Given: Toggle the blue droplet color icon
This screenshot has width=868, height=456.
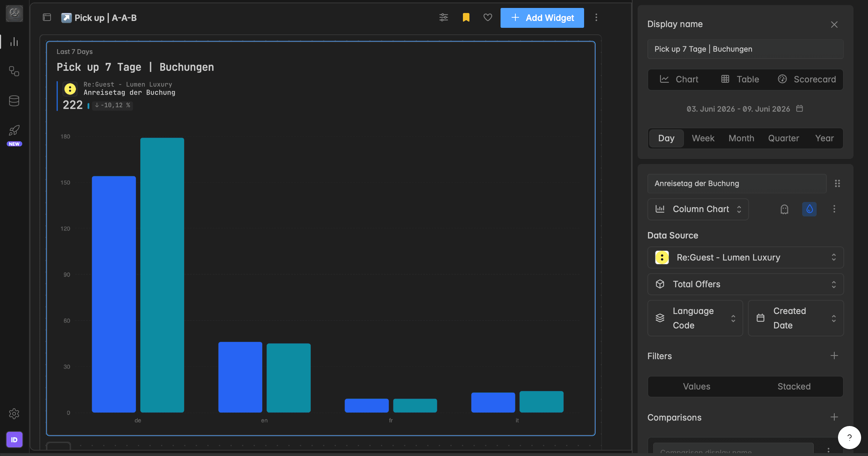Looking at the screenshot, I should point(809,209).
